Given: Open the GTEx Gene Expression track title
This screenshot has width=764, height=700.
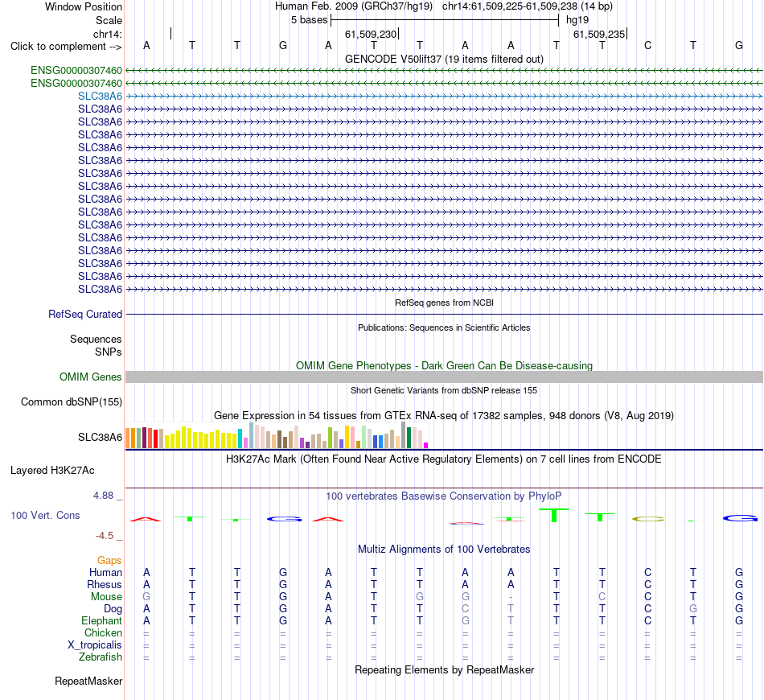Looking at the screenshot, I should click(x=444, y=416).
